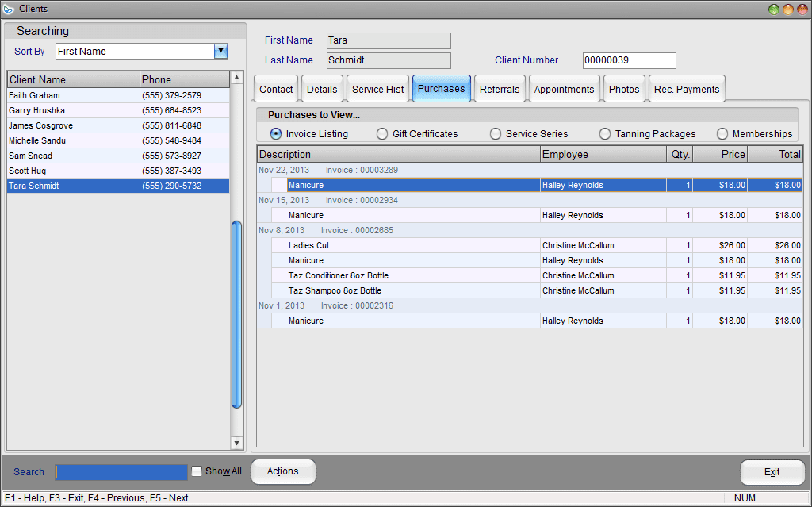Open the Appointments tab
The image size is (812, 507).
564,89
